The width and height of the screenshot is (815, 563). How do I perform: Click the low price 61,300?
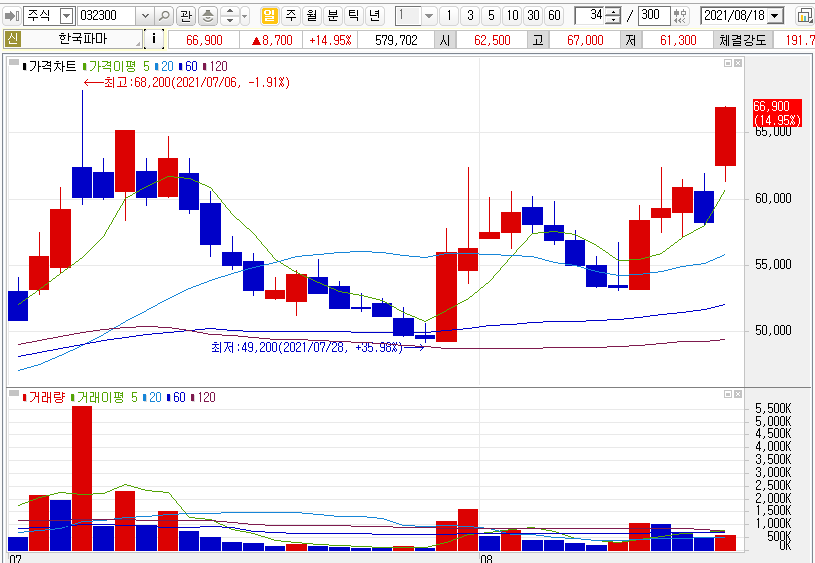(x=678, y=40)
